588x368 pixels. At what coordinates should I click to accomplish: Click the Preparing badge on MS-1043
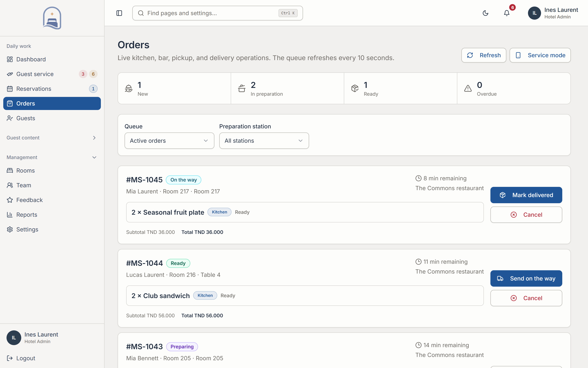[x=182, y=347]
